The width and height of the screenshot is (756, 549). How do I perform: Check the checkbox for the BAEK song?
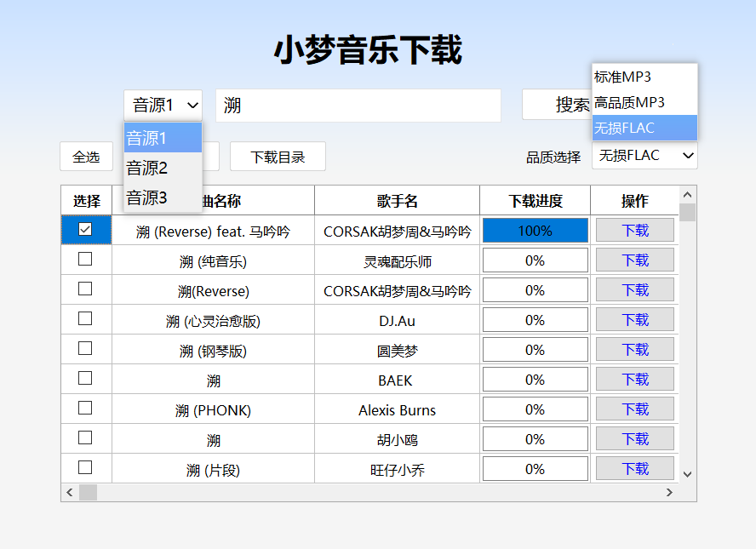click(x=85, y=379)
